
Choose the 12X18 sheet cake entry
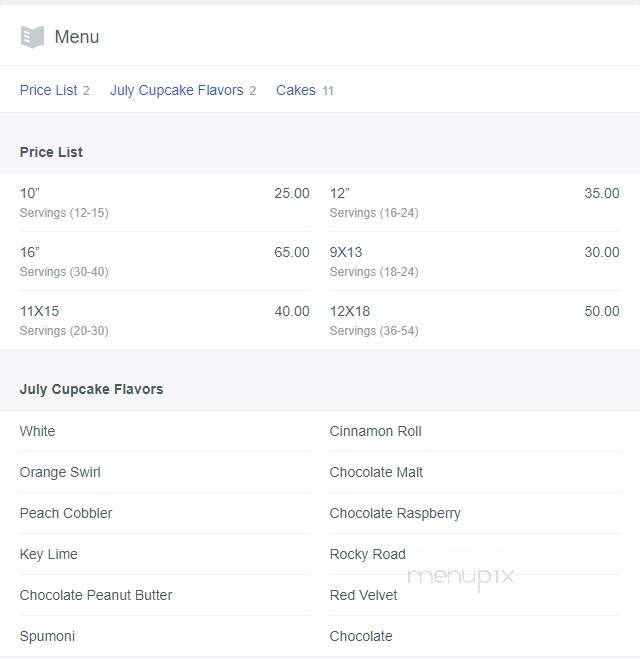click(474, 320)
